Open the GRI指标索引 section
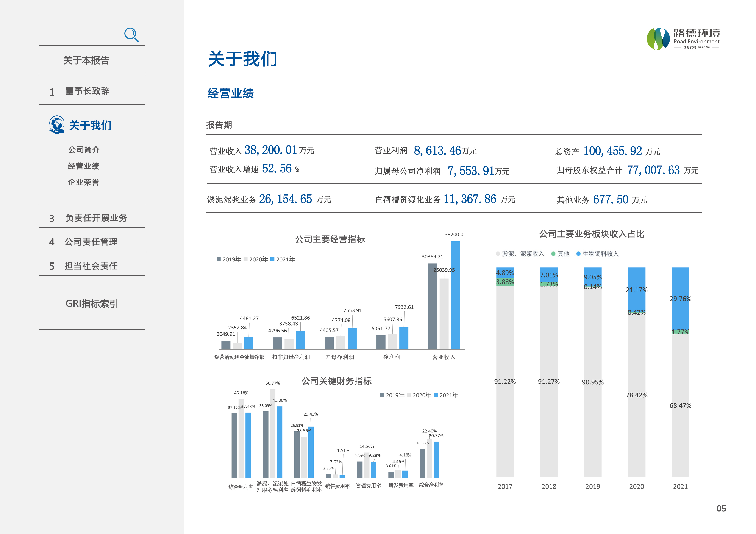Viewport: 756px width, 534px height. (x=92, y=303)
